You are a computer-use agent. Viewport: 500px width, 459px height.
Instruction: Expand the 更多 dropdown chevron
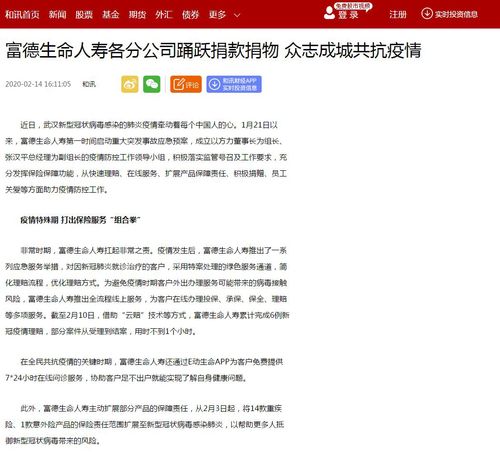237,15
